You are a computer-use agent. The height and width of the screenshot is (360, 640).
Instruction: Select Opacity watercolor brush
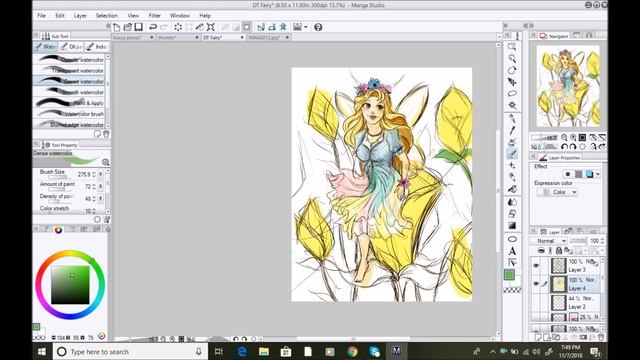69,60
